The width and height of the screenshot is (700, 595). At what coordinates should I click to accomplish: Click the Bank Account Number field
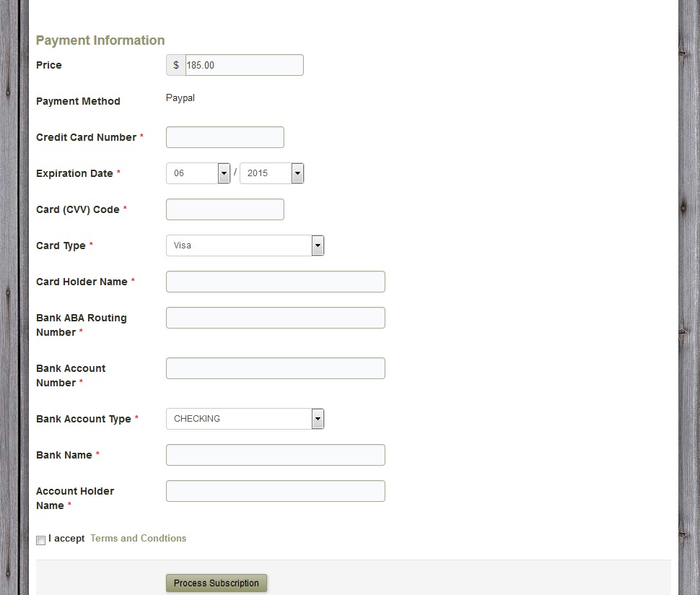(276, 368)
